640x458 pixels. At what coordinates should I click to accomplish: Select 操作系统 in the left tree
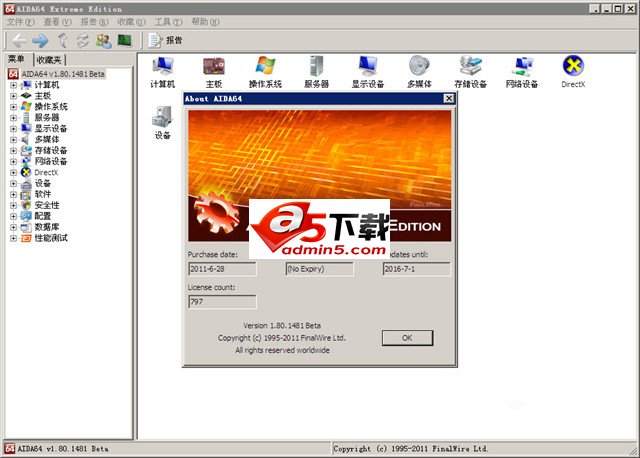coord(51,107)
